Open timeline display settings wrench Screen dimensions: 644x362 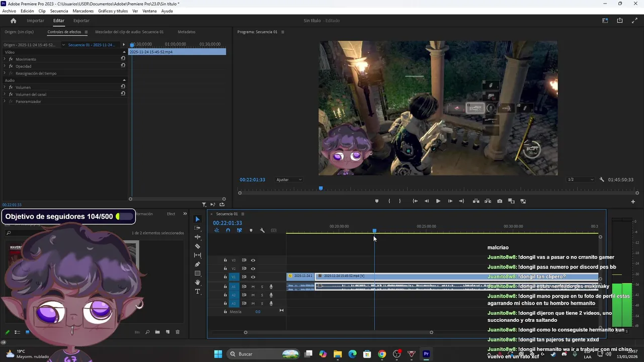tap(262, 230)
